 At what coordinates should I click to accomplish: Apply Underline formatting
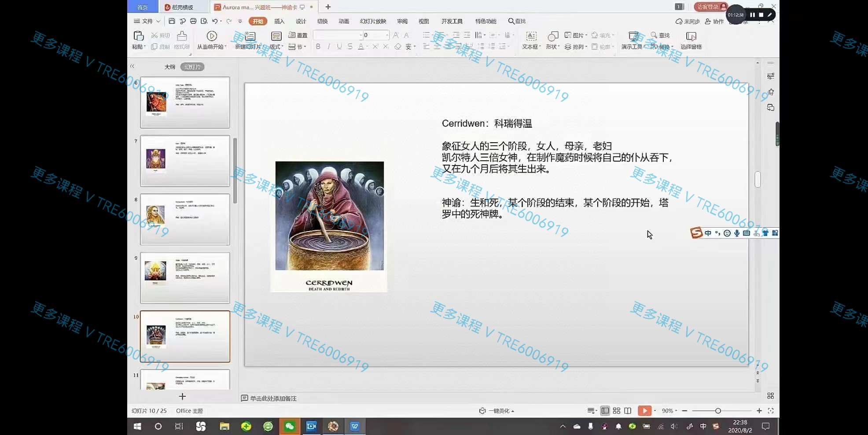pos(339,47)
